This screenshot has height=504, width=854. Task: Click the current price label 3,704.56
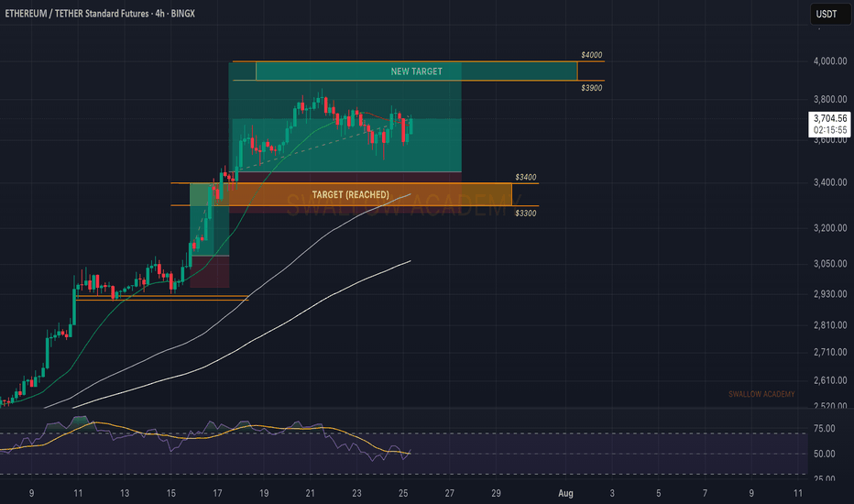pyautogui.click(x=830, y=118)
